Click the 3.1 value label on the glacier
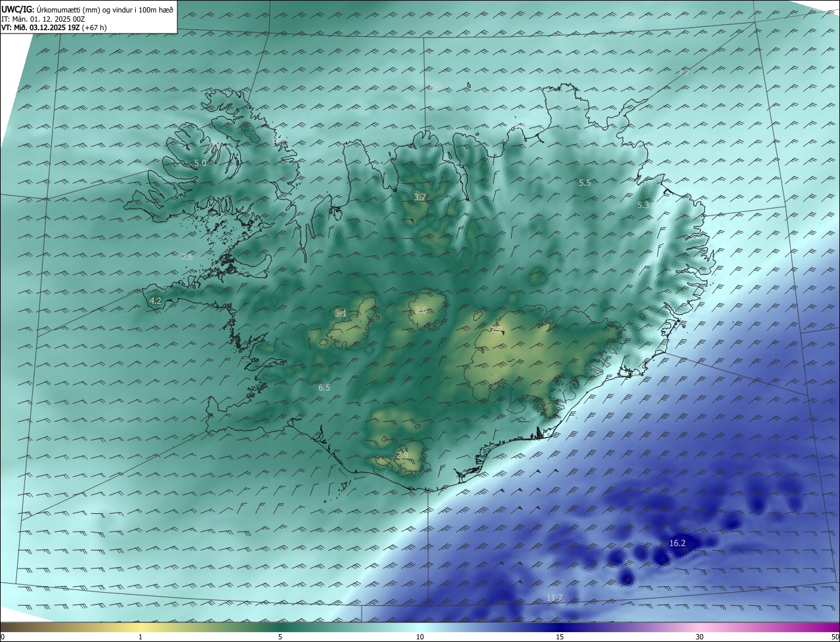The height and width of the screenshot is (642, 840). tap(341, 314)
